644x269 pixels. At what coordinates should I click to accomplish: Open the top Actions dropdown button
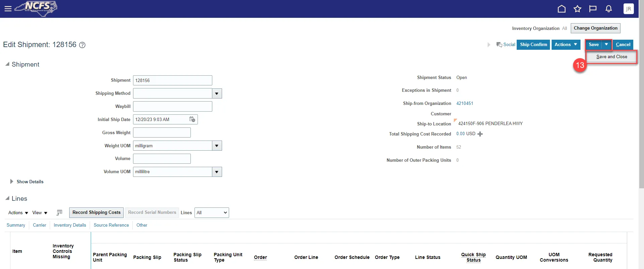[566, 45]
